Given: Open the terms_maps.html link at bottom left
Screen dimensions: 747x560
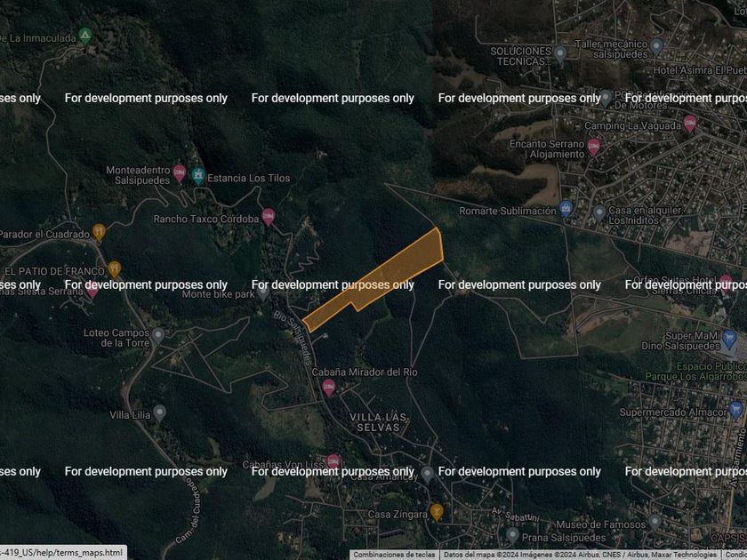Looking at the screenshot, I should coord(63,552).
